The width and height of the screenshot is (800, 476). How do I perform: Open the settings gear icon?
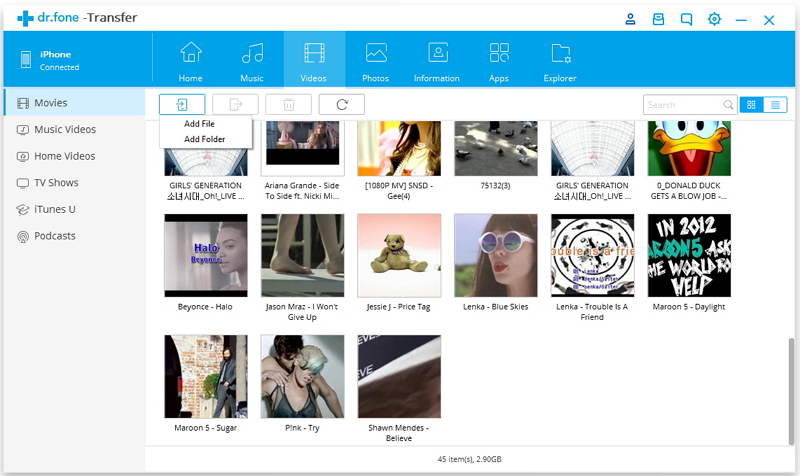[714, 19]
